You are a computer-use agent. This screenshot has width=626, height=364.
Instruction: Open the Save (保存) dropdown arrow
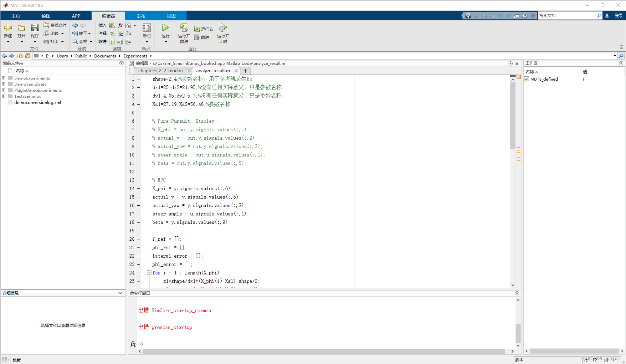click(x=35, y=42)
